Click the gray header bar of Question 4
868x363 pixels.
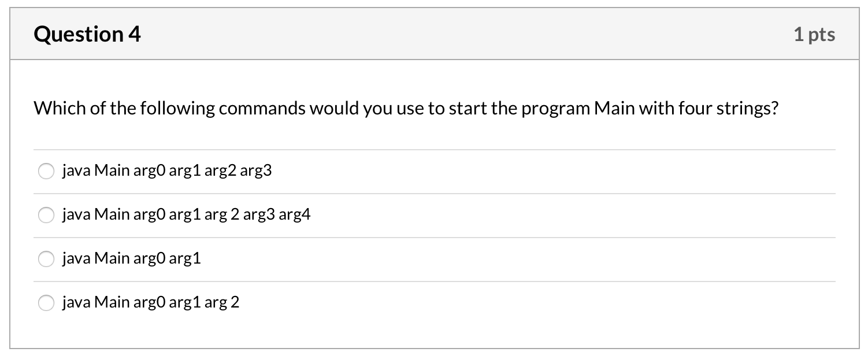pos(433,34)
